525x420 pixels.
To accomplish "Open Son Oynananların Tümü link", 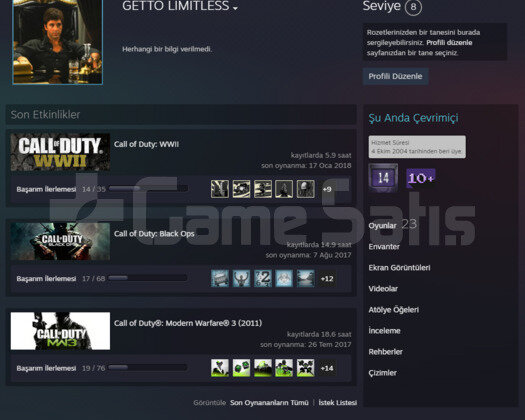I will tap(269, 403).
